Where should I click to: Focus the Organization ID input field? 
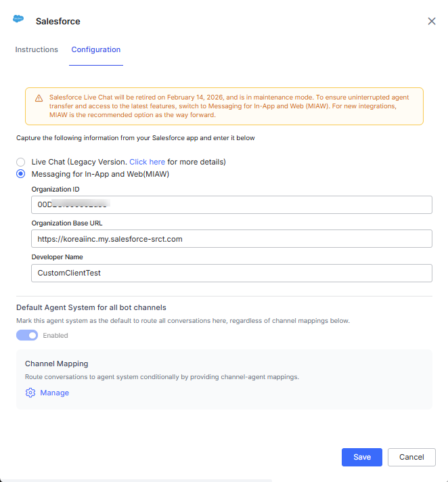[231, 204]
